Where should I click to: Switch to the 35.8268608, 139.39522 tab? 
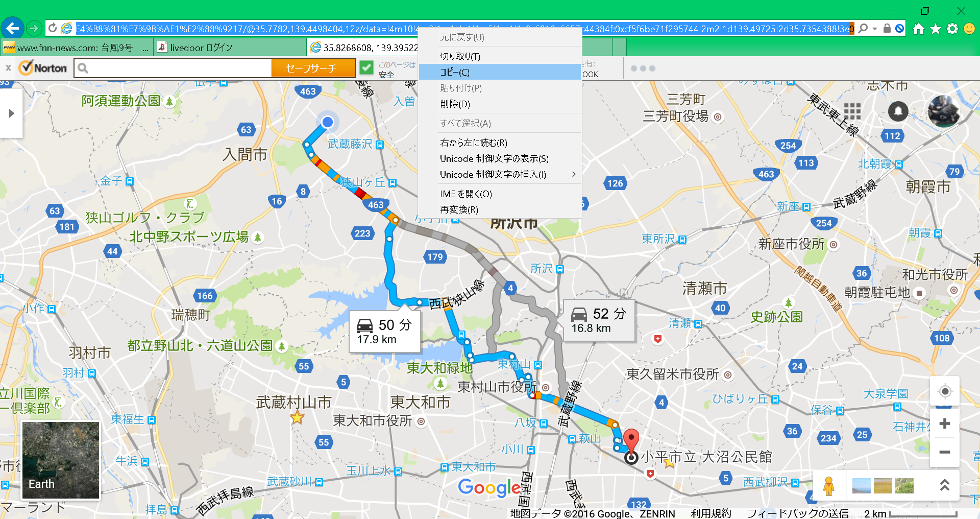363,48
